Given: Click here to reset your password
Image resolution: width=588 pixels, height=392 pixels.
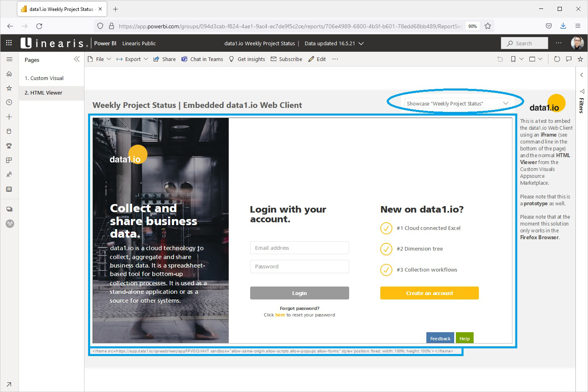Looking at the screenshot, I should coord(280,315).
